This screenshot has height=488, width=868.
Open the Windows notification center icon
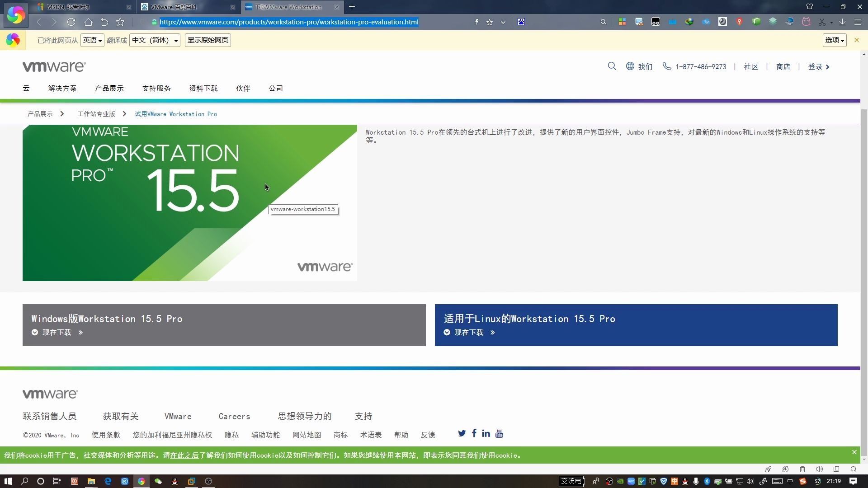(x=853, y=481)
